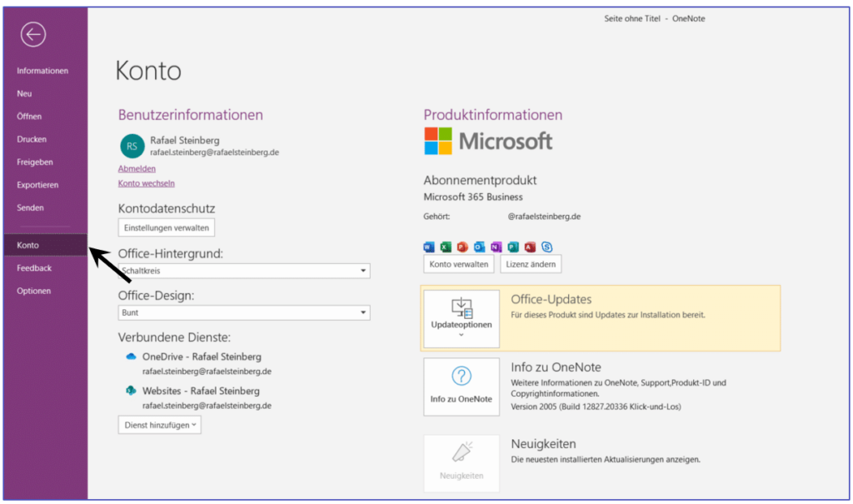Click the Office-Updates heading
The image size is (853, 504).
click(551, 299)
